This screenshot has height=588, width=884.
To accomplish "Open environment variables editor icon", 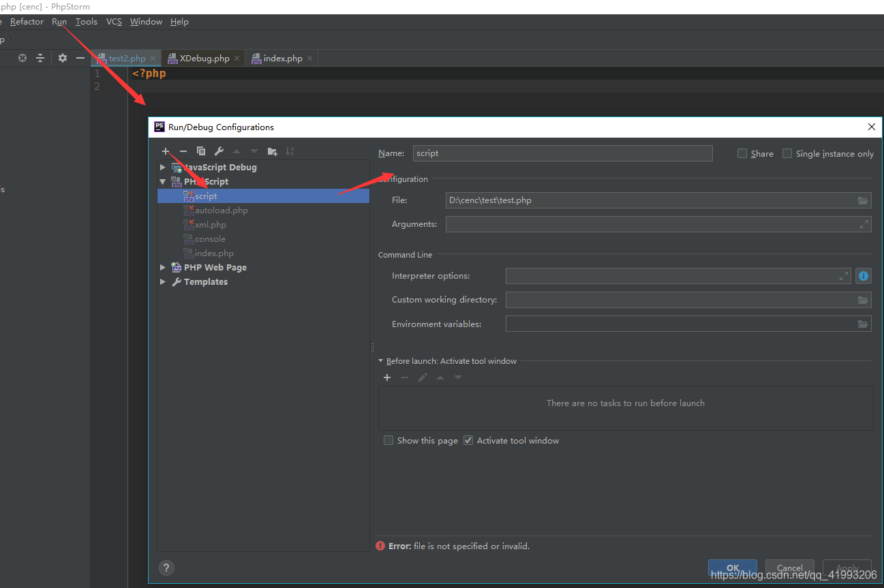I will point(863,324).
